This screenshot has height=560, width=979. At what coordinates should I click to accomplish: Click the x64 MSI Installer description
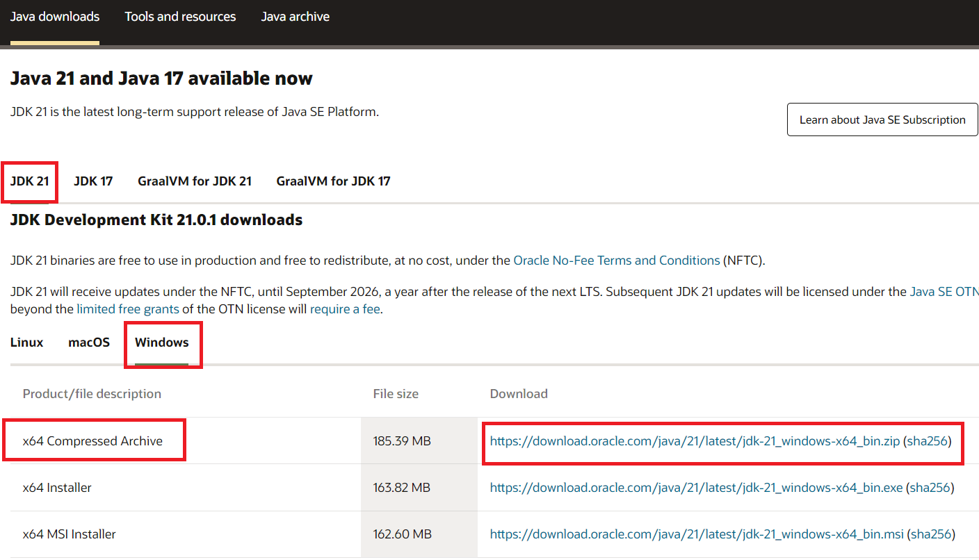(70, 534)
